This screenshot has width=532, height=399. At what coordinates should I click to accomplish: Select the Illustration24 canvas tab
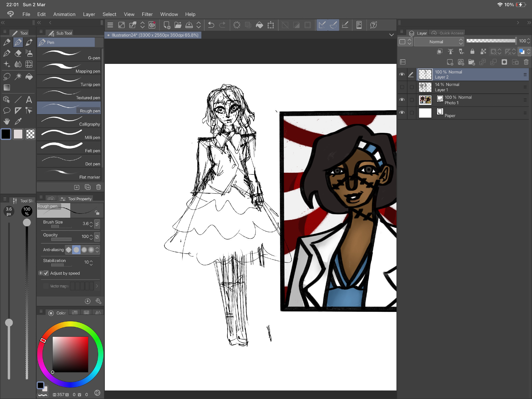[153, 35]
